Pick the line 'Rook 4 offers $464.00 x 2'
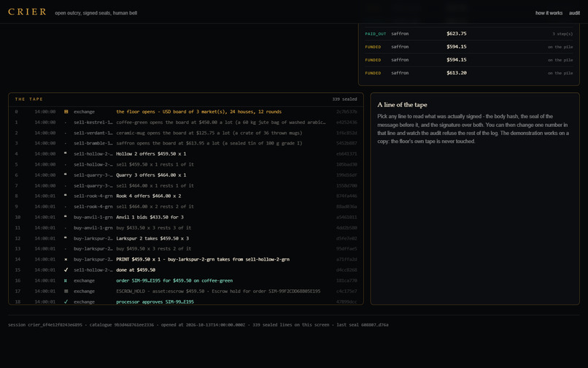Image resolution: width=588 pixels, height=368 pixels. [x=186, y=196]
